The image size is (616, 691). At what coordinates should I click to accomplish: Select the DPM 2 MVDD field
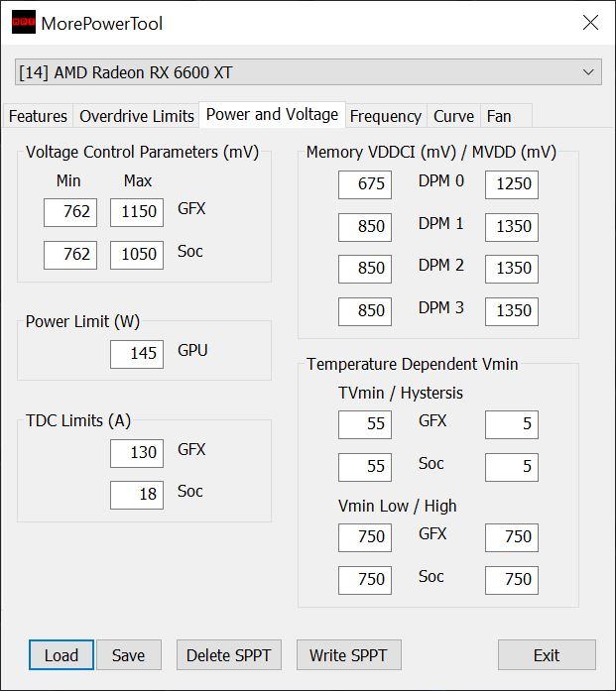tap(512, 269)
